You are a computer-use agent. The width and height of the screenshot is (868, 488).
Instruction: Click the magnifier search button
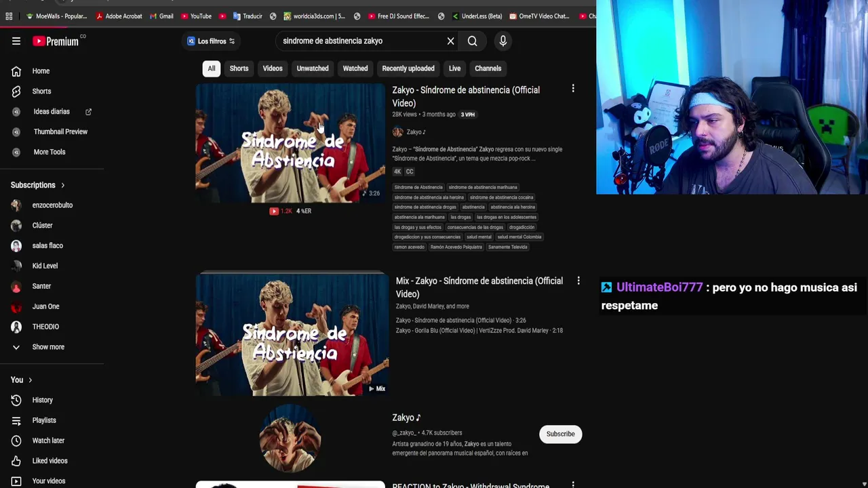(x=473, y=41)
